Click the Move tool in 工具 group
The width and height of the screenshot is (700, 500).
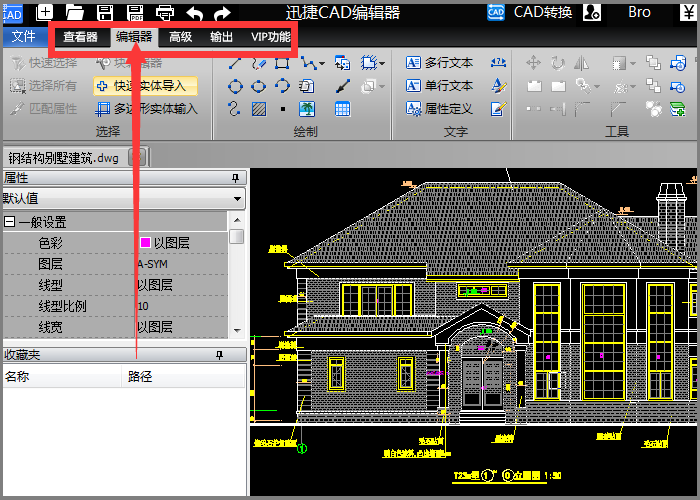point(533,63)
